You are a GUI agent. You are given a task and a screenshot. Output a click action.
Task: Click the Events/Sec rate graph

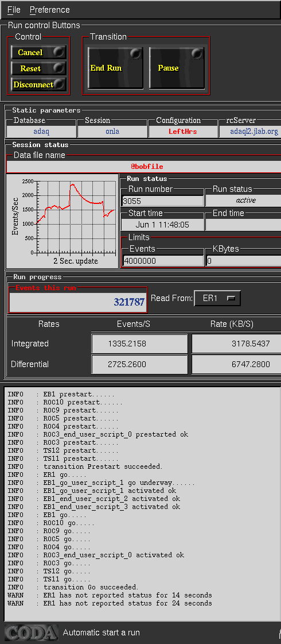63,221
